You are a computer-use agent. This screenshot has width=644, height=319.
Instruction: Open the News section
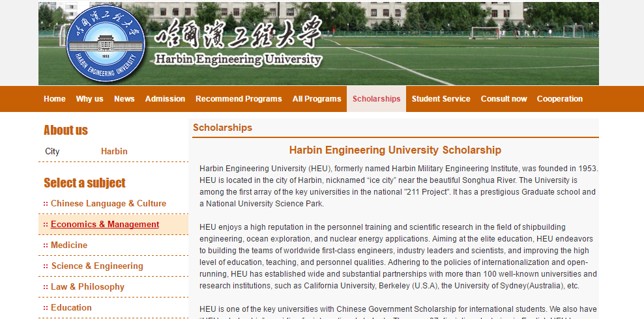(124, 99)
